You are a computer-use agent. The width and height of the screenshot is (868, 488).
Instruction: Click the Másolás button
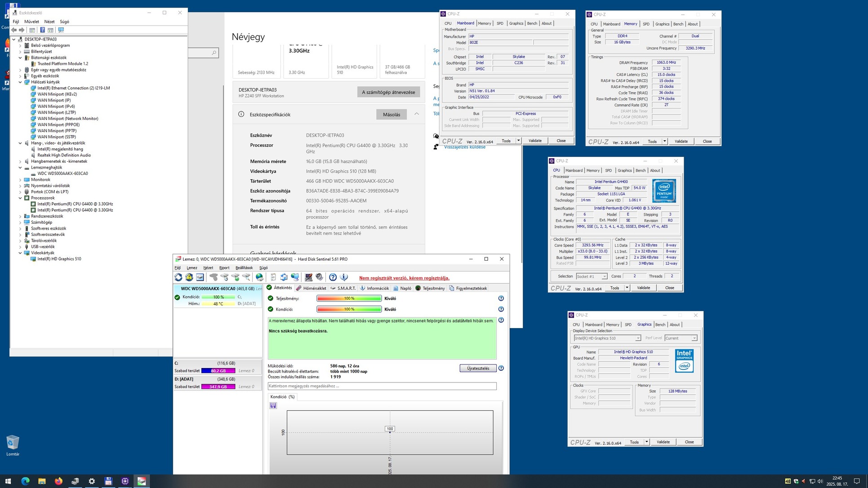tap(391, 115)
